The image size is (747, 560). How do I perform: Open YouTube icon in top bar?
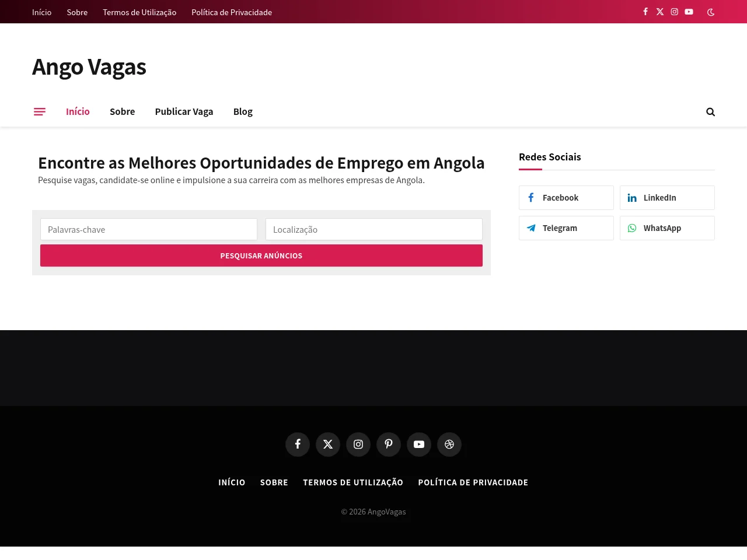pyautogui.click(x=689, y=12)
